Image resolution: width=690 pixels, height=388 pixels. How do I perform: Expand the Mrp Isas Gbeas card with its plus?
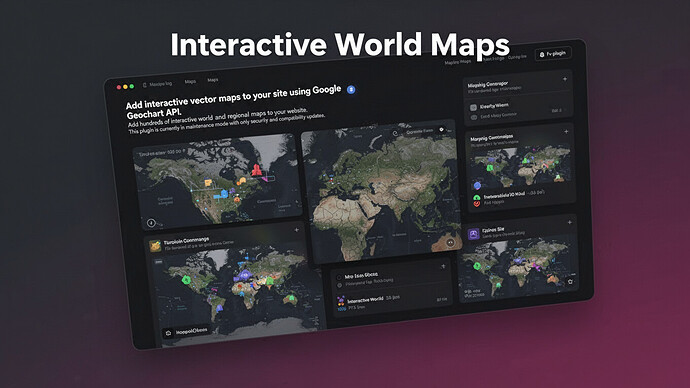tap(443, 266)
